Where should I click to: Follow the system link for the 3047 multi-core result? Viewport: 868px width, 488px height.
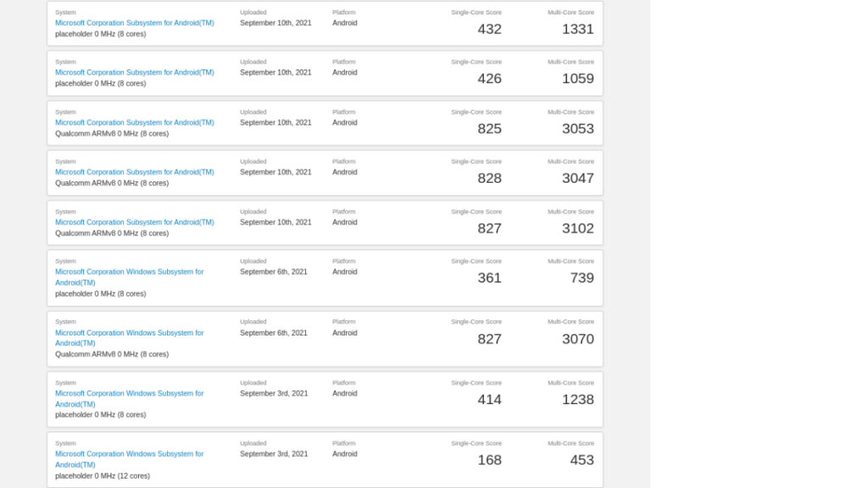coord(134,172)
